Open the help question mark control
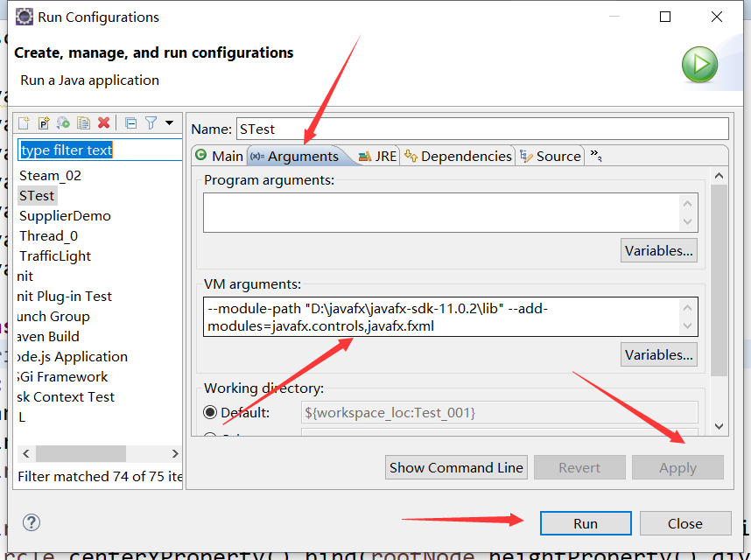This screenshot has height=560, width=751. (32, 522)
